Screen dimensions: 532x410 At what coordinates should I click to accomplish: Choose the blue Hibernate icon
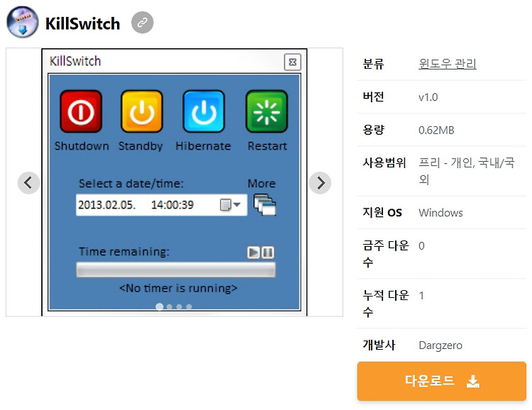click(x=204, y=111)
